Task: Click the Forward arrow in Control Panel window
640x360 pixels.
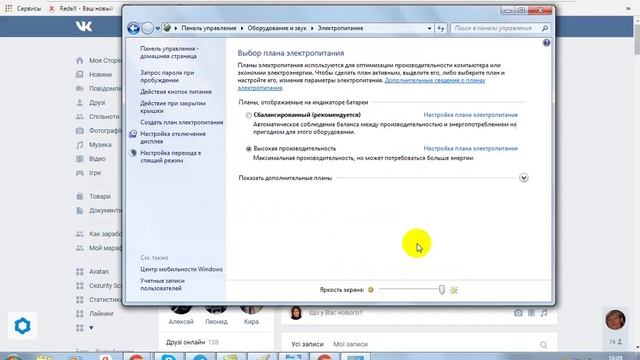Action: tap(148, 28)
